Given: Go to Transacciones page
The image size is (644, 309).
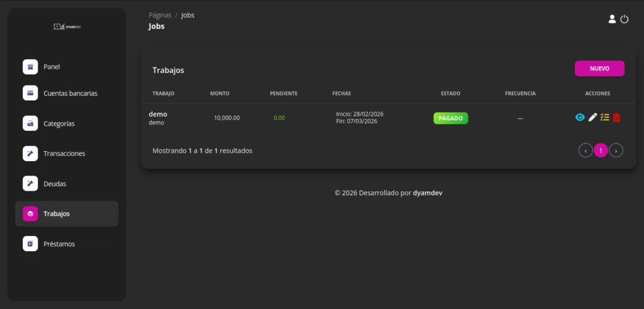Looking at the screenshot, I should (x=64, y=154).
